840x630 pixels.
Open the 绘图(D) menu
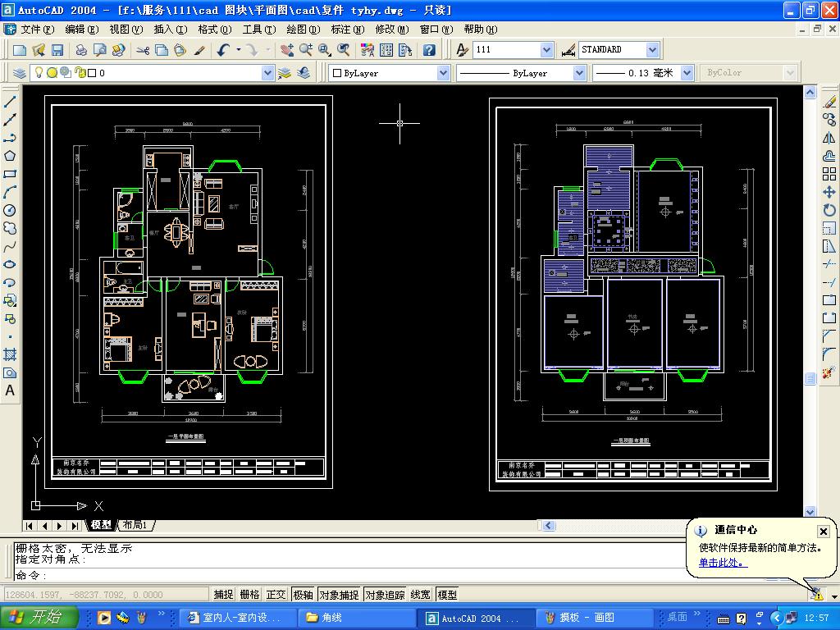[x=304, y=30]
